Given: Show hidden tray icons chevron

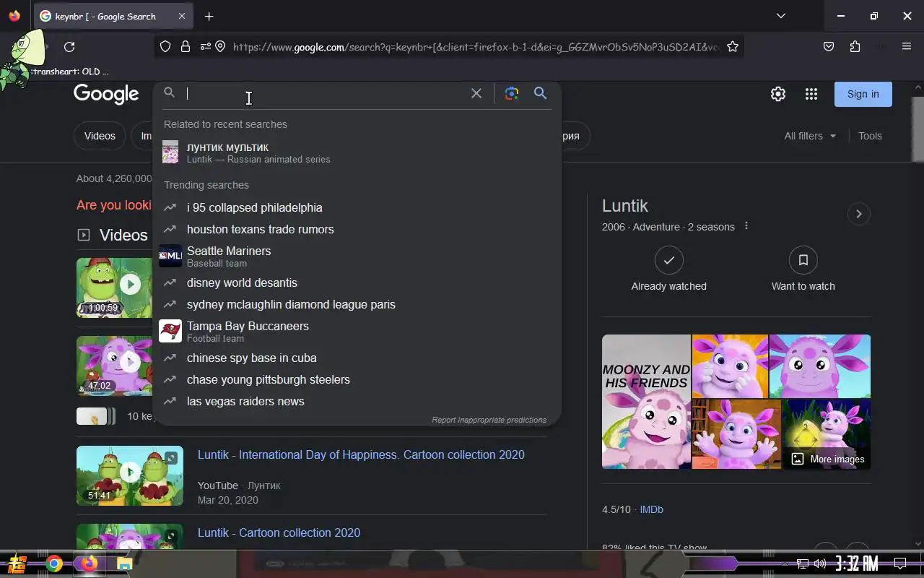Looking at the screenshot, I should point(785,564).
